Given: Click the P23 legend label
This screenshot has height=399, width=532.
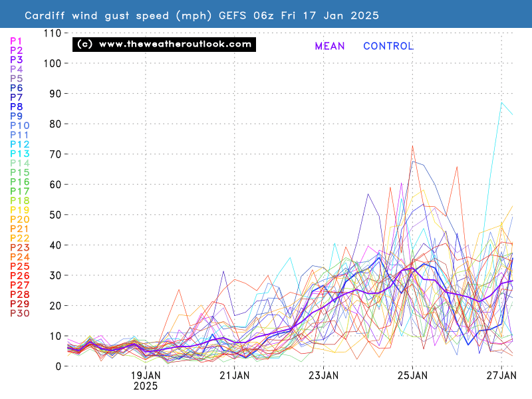Looking at the screenshot, I should (20, 247).
